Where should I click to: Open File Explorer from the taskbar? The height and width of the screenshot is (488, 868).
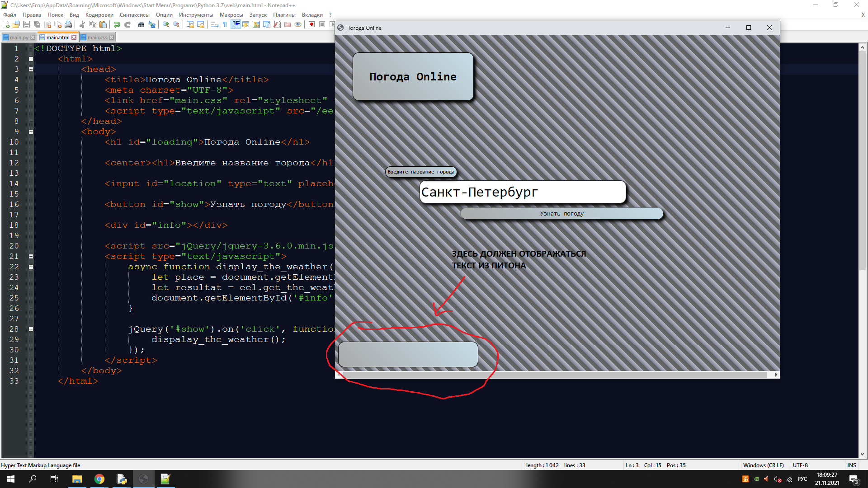pyautogui.click(x=77, y=479)
